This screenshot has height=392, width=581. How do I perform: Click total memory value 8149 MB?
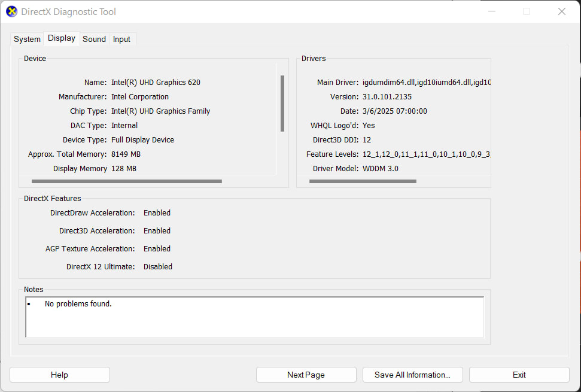(126, 154)
